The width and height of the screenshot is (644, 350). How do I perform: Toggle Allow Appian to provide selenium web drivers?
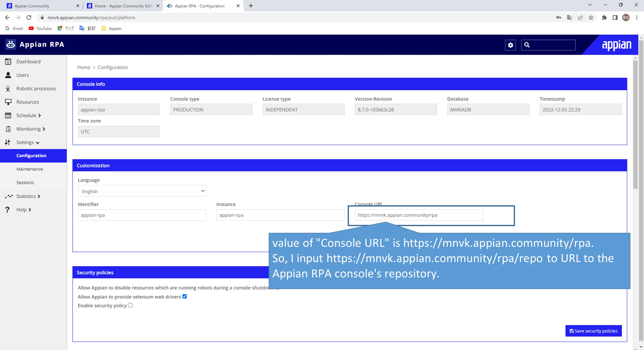[x=184, y=296]
